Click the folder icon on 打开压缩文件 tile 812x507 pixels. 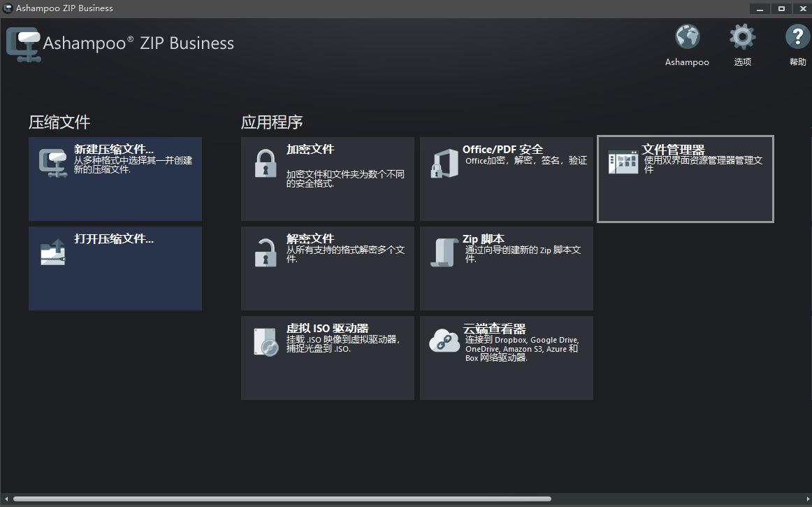pos(53,252)
